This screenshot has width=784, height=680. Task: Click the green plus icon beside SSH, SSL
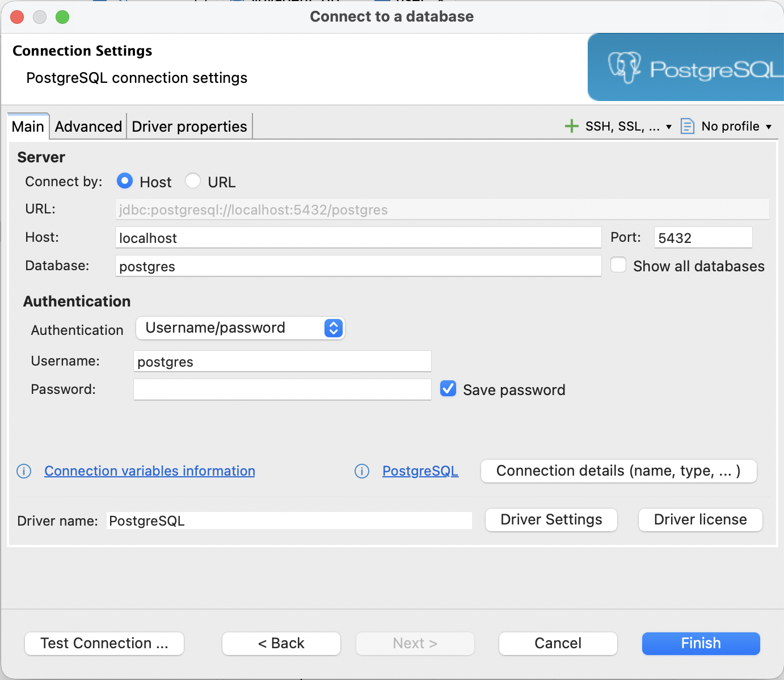571,126
